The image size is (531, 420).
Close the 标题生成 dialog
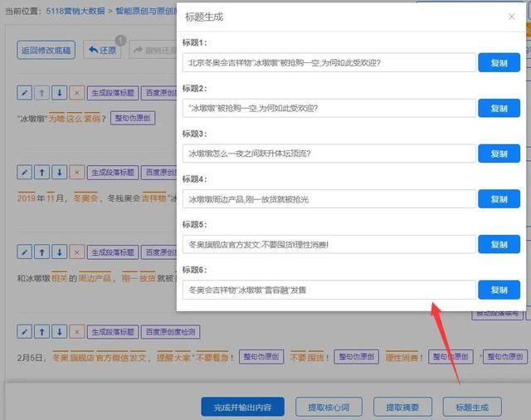(x=512, y=17)
